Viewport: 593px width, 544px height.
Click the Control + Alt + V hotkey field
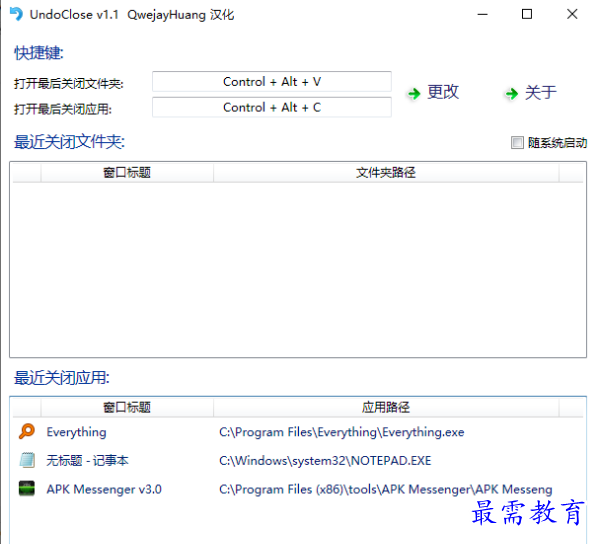tap(272, 81)
